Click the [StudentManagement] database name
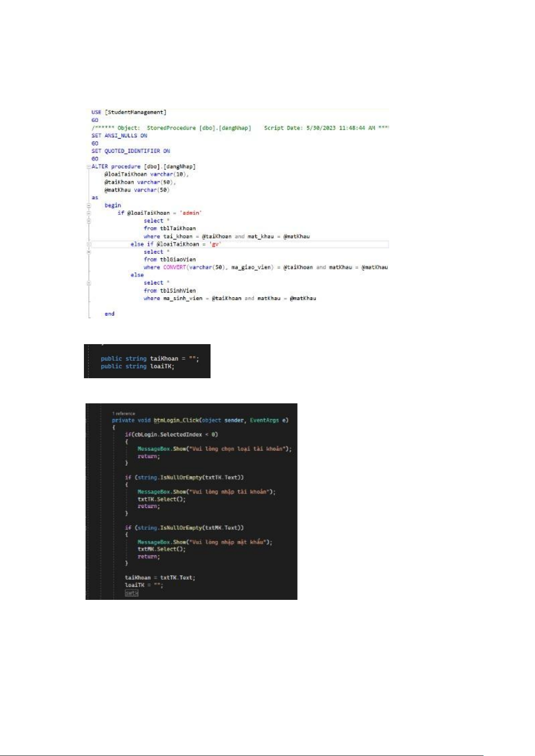This screenshot has height=756, width=535. tap(136, 112)
